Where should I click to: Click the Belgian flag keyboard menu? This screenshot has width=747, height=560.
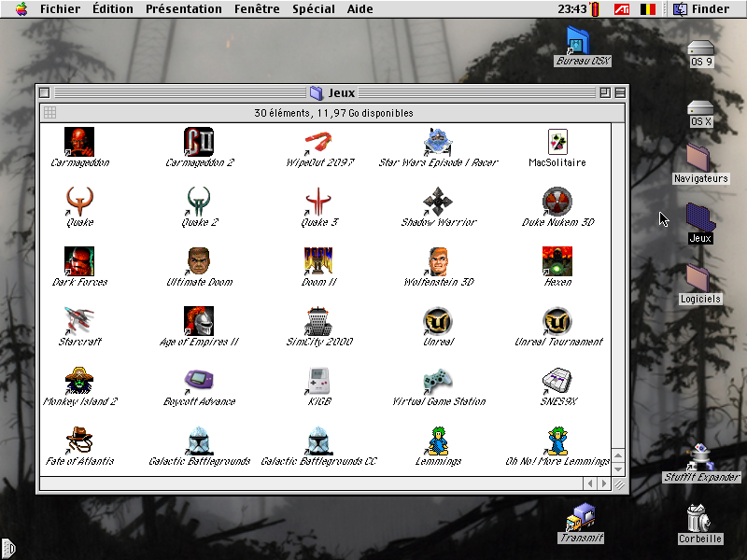pyautogui.click(x=648, y=8)
